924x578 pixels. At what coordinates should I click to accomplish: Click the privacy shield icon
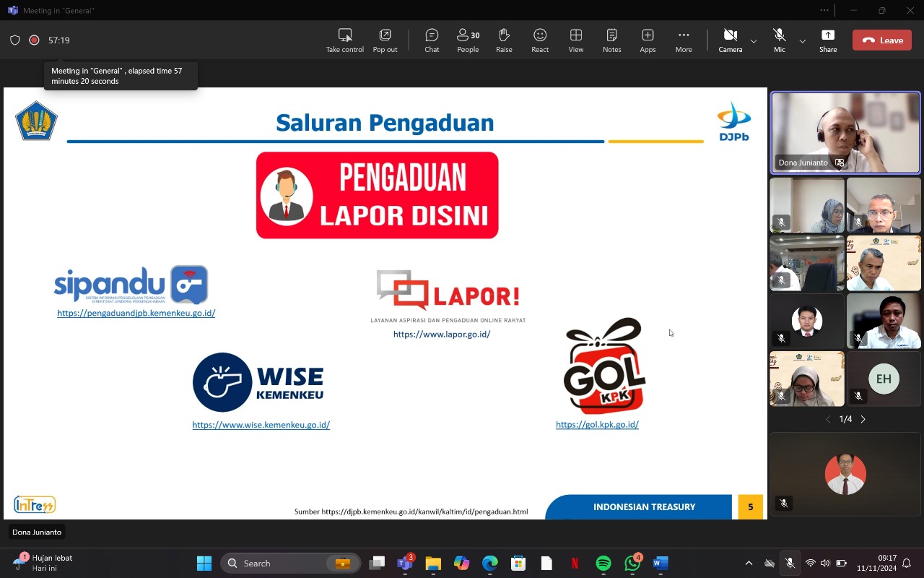14,40
